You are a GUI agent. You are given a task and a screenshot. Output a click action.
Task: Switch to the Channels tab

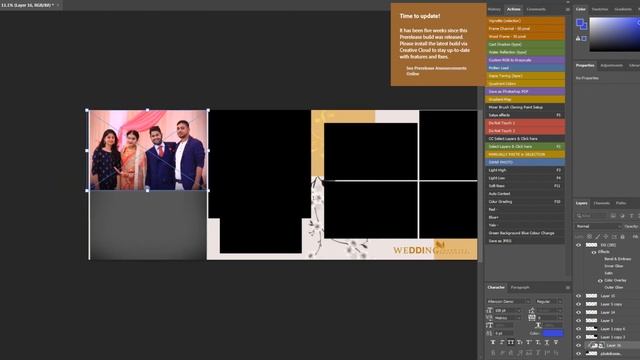click(602, 203)
